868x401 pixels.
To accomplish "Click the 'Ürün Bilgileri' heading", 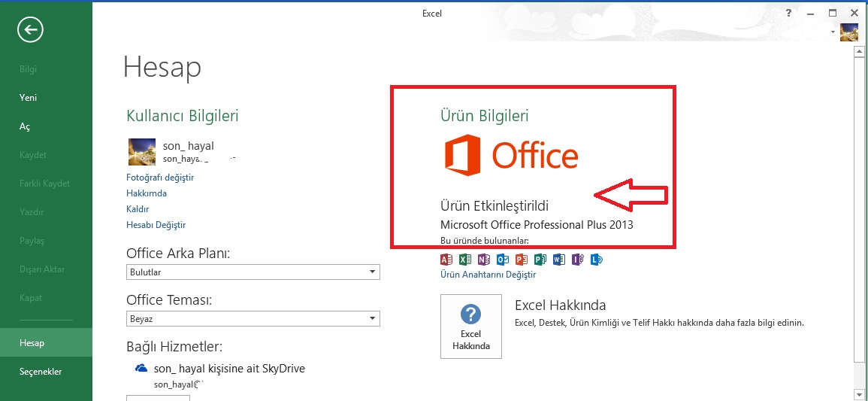I will point(485,116).
